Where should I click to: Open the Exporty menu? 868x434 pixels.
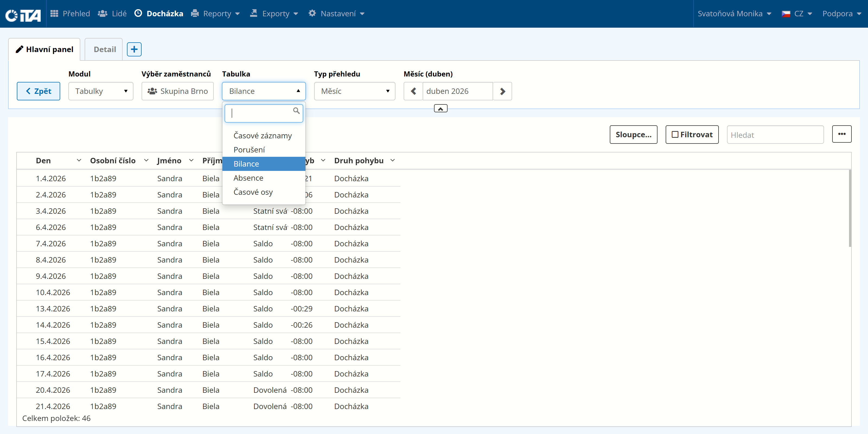click(x=274, y=14)
